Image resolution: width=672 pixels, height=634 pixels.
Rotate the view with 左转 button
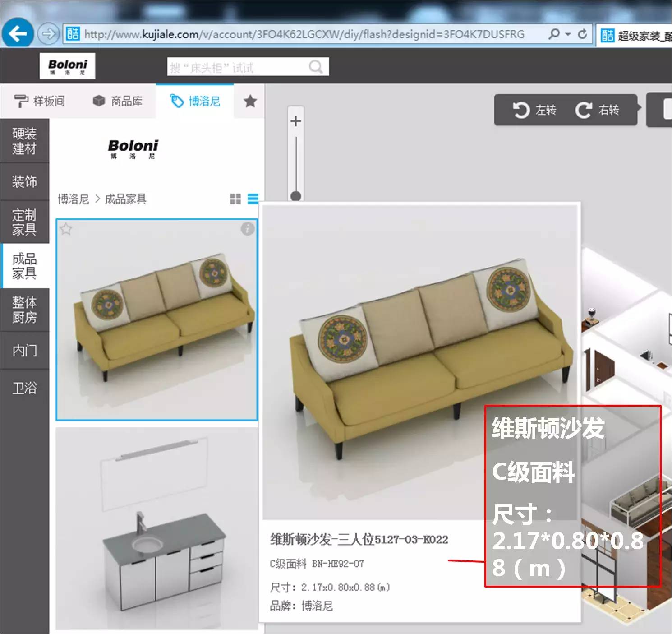534,110
